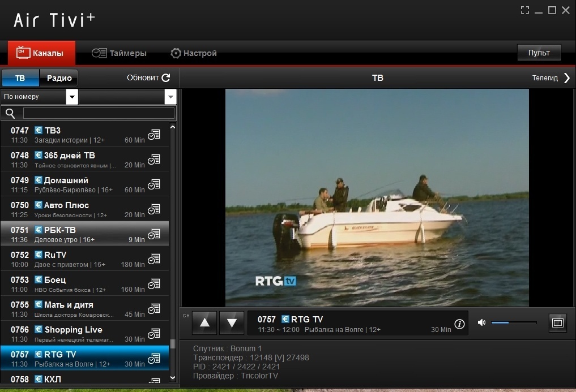Set a timer for channel Боец
This screenshot has height=392, width=576.
point(154,284)
